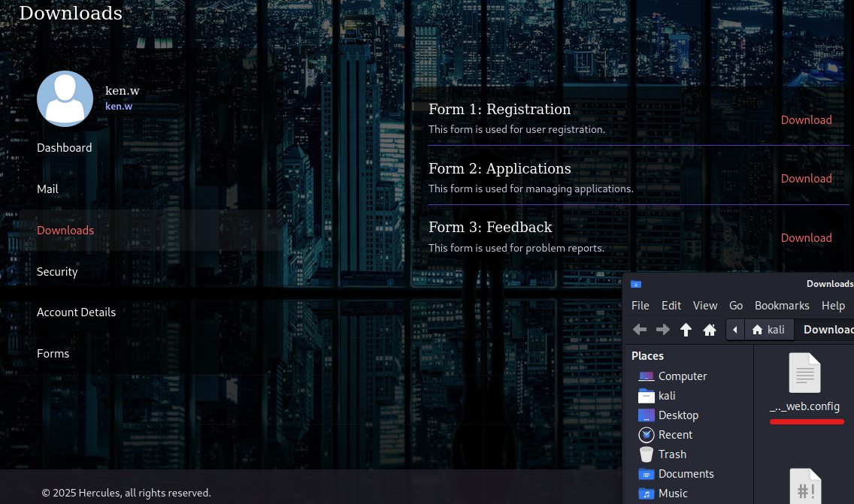Go back in the file manager
The width and height of the screenshot is (854, 504).
pyautogui.click(x=640, y=329)
